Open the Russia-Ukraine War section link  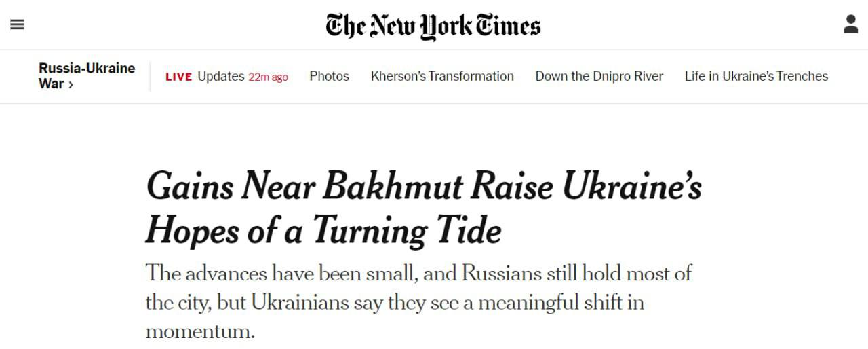pos(86,69)
